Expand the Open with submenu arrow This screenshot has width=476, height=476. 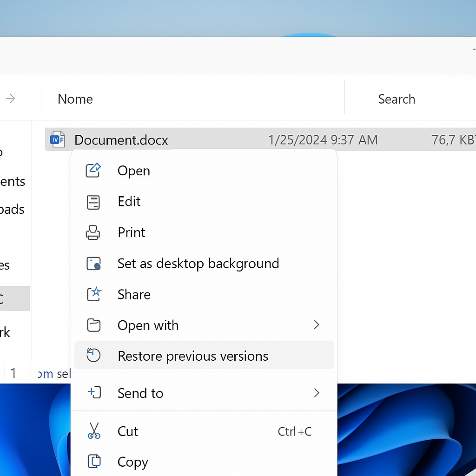(x=317, y=325)
